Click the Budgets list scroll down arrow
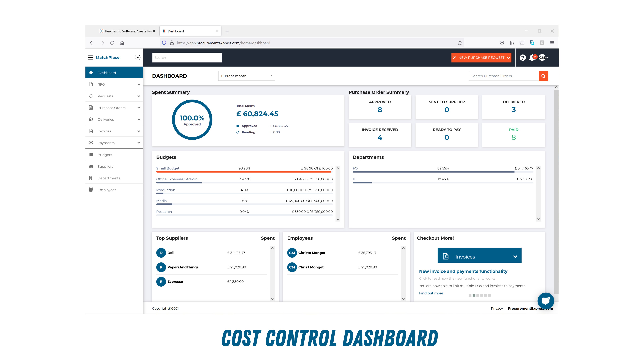The width and height of the screenshot is (644, 362). [338, 219]
